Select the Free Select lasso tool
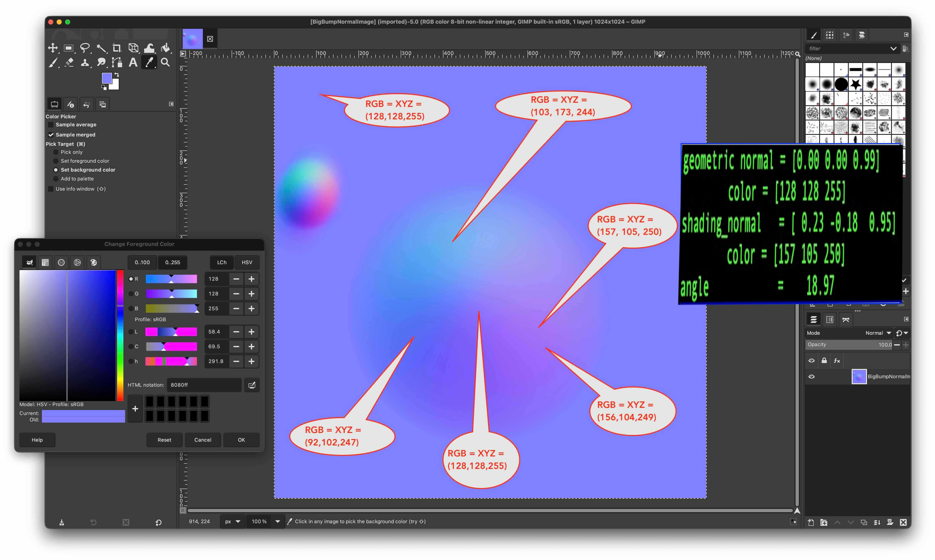The width and height of the screenshot is (935, 560). point(85,48)
